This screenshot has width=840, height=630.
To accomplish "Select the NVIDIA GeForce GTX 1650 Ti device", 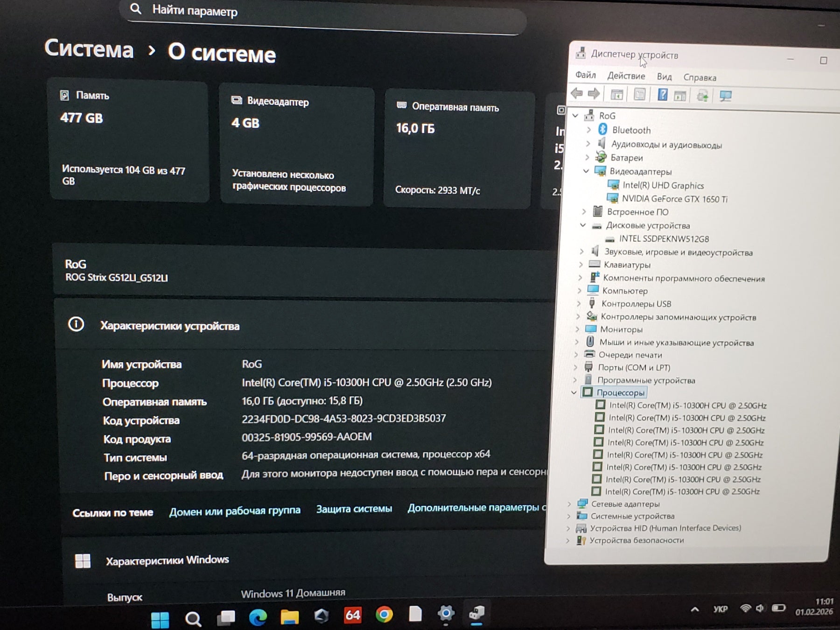I will [x=675, y=199].
